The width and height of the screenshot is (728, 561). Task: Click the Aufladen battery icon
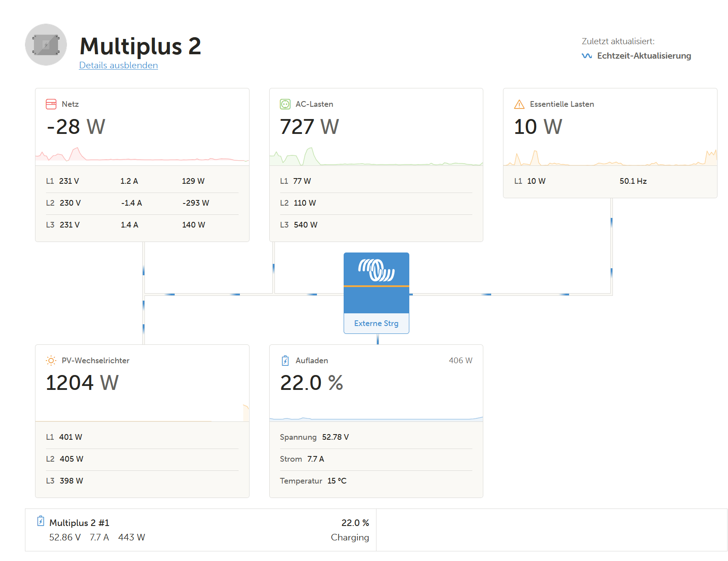(x=285, y=361)
